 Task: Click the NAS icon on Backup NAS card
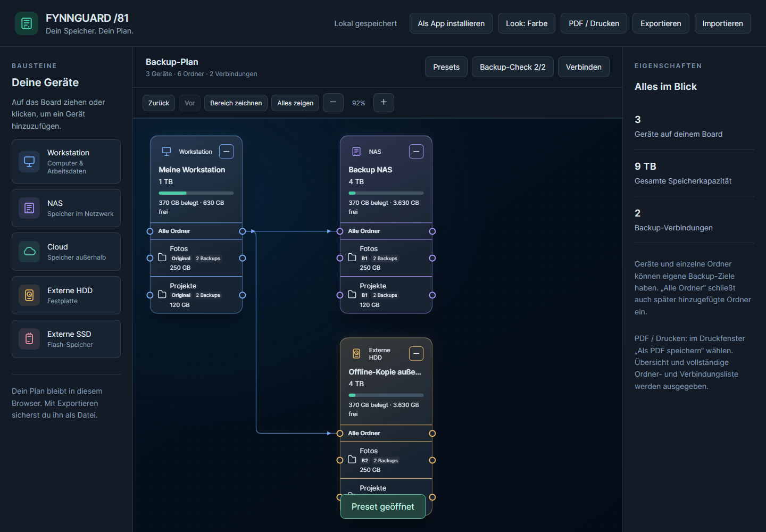point(356,152)
